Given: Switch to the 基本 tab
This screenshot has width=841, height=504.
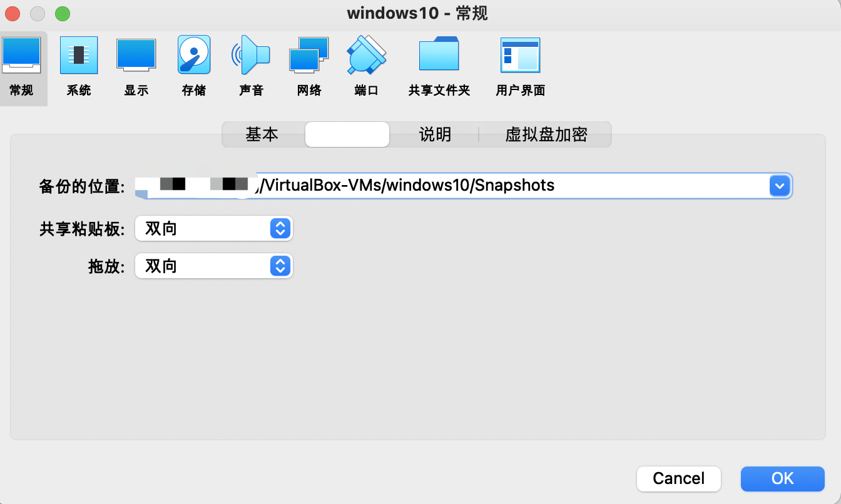Looking at the screenshot, I should coord(263,134).
